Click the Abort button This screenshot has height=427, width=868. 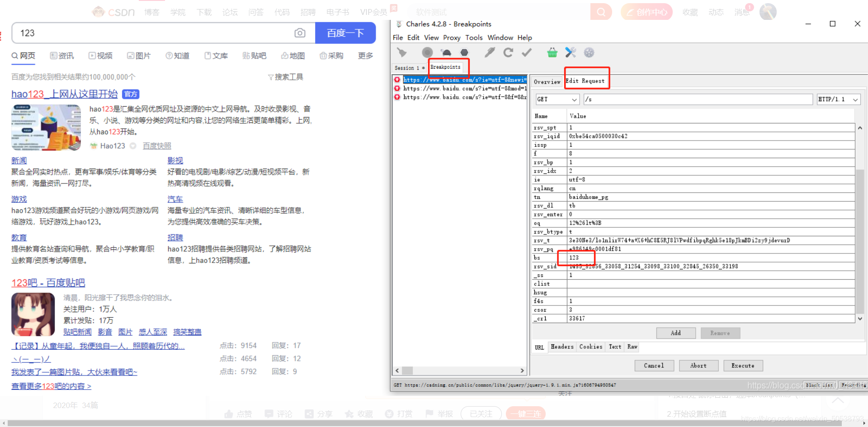click(x=698, y=366)
